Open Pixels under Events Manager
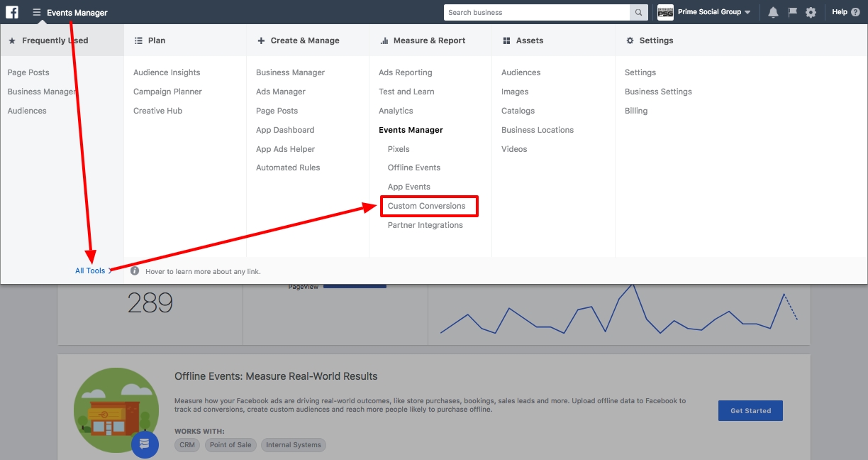The image size is (868, 460). [399, 149]
